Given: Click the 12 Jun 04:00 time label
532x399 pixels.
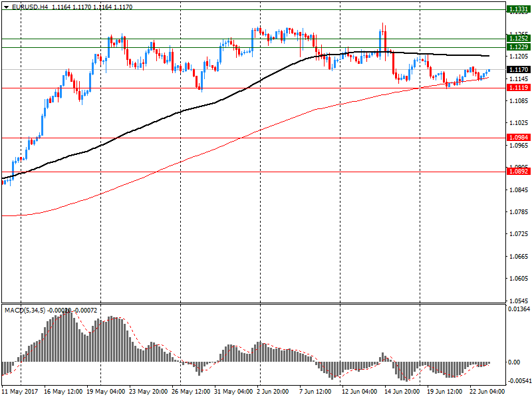Looking at the screenshot, I should click(360, 391).
